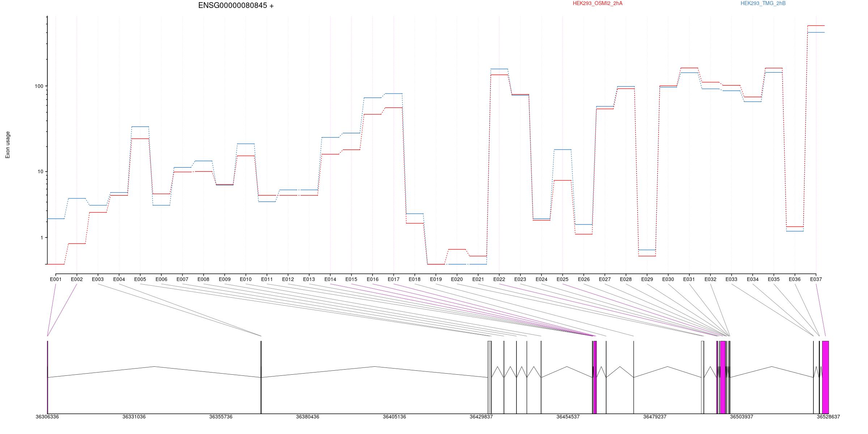
Task: Click the gene title ENSG00000080845 +
Action: tap(236, 5)
